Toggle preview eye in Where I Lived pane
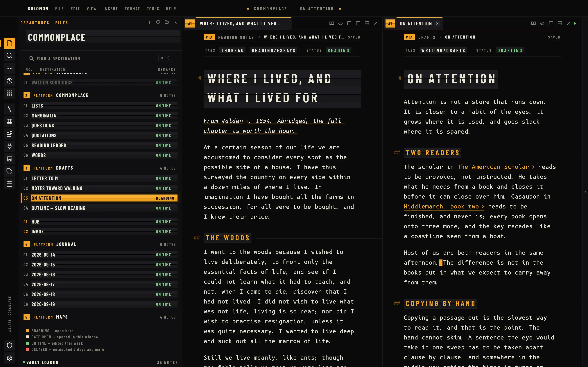 (x=340, y=23)
